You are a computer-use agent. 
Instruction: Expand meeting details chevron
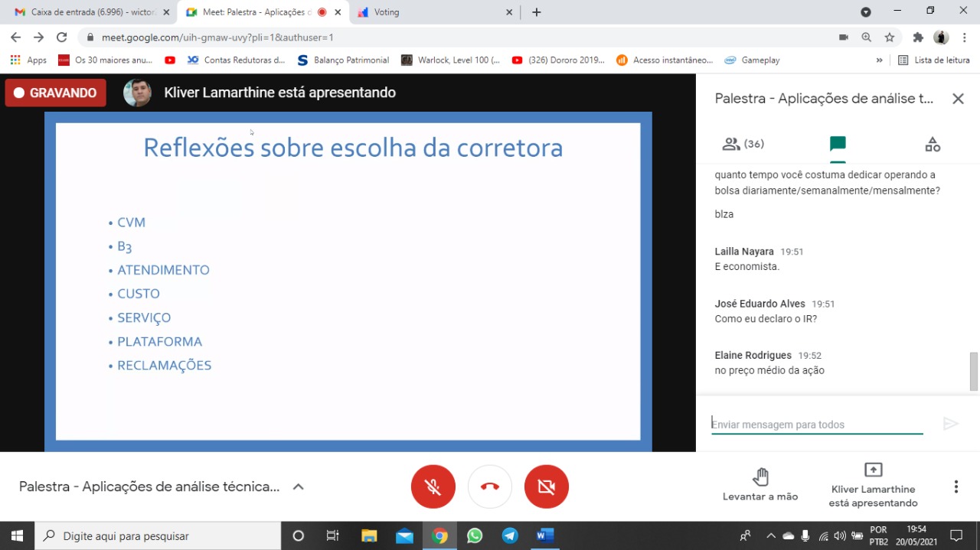pyautogui.click(x=299, y=487)
